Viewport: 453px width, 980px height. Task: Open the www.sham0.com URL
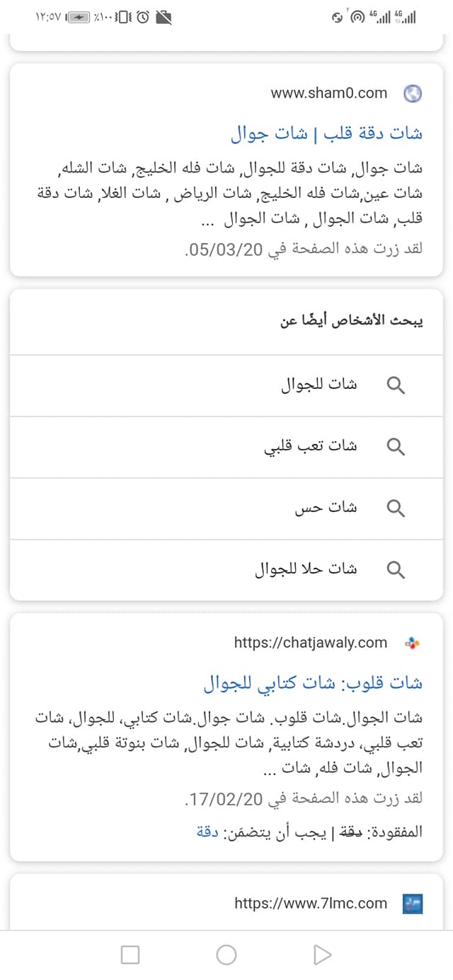(x=329, y=93)
